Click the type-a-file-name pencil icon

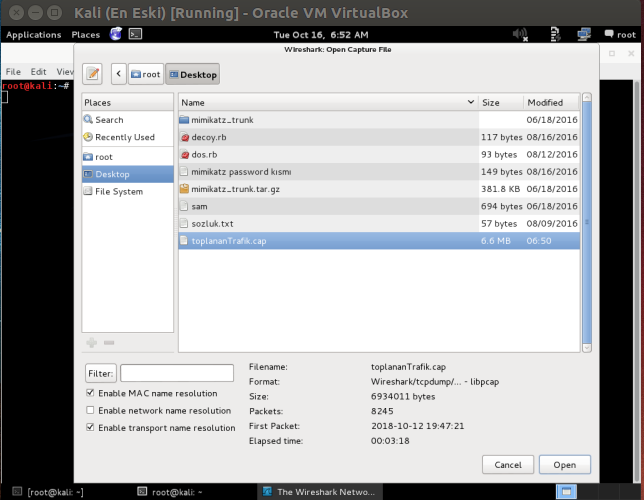pos(92,74)
